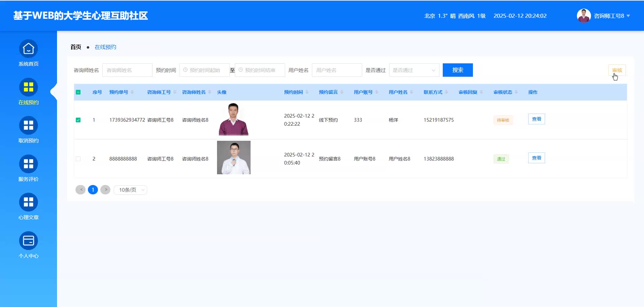Uncheck the first row checkbox
This screenshot has height=307, width=644.
(x=78, y=120)
